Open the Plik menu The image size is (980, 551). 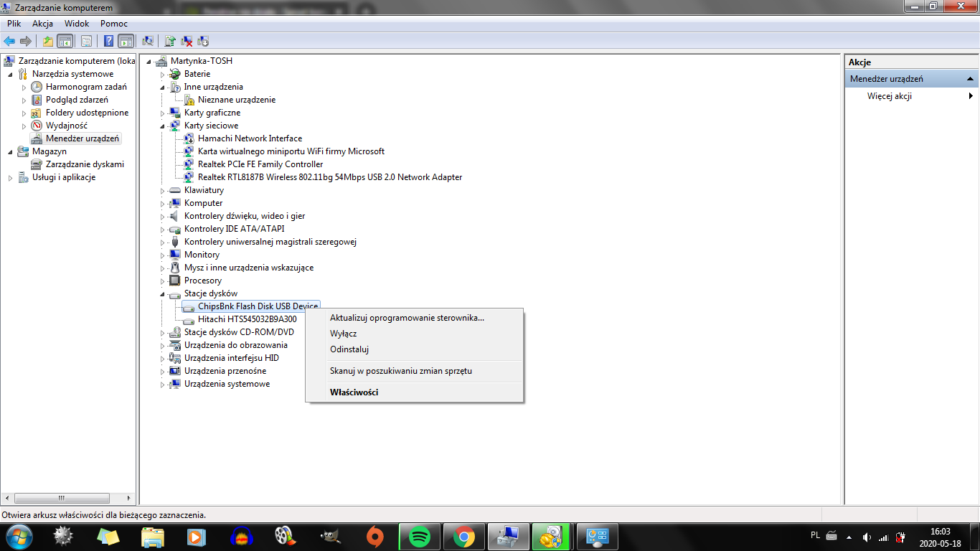coord(14,24)
